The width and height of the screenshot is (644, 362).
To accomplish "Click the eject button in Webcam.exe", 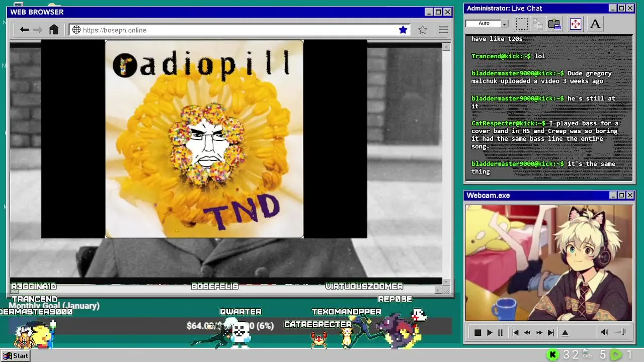I will (565, 332).
